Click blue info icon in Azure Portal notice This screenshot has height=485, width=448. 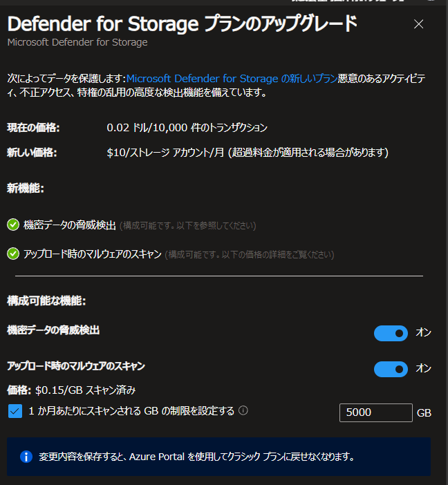coord(26,457)
